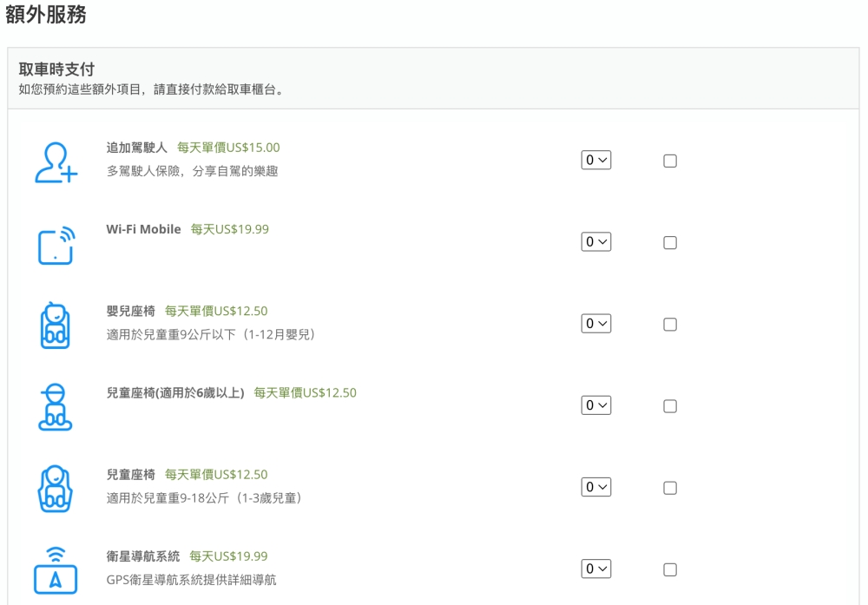Open the Wi-Fi Mobile quantity dropdown

click(x=596, y=242)
